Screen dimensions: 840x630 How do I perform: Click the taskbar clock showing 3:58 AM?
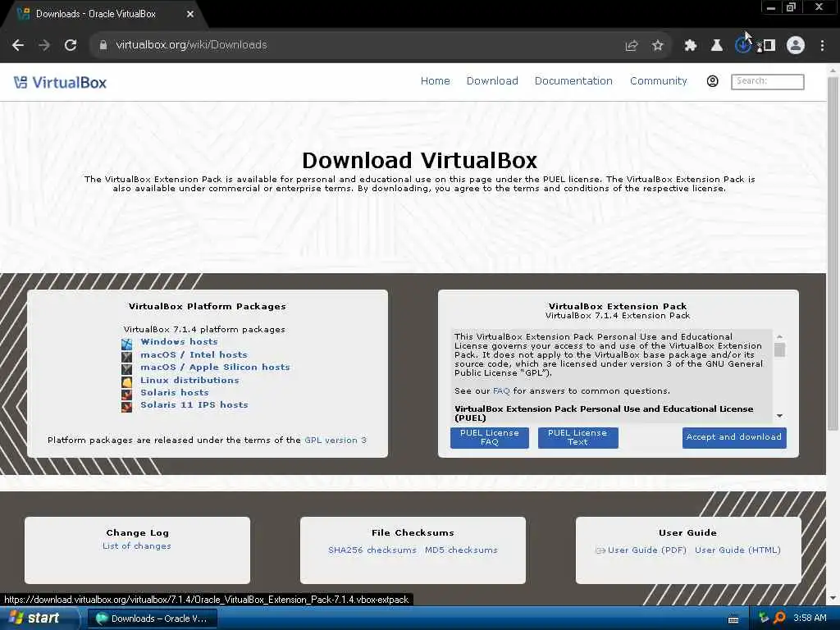[x=810, y=619]
